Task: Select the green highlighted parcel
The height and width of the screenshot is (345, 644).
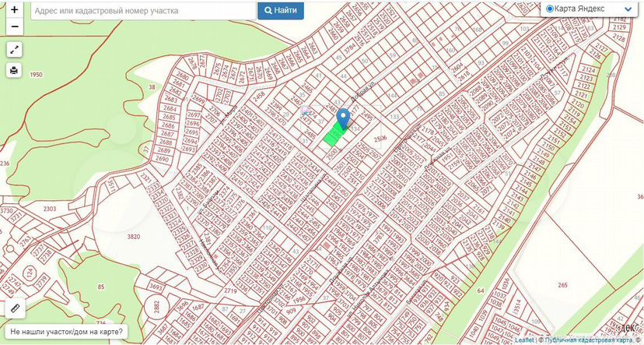Action: coord(334,134)
